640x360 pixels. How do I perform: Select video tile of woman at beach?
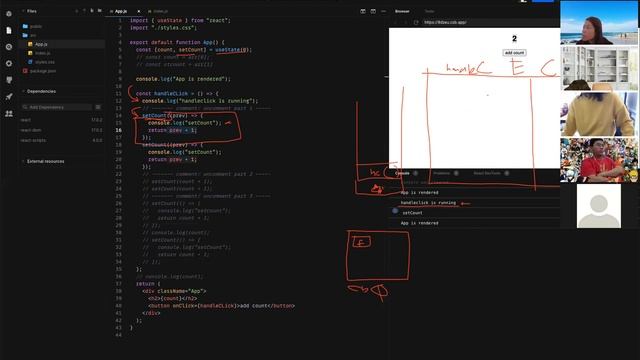coord(598,23)
